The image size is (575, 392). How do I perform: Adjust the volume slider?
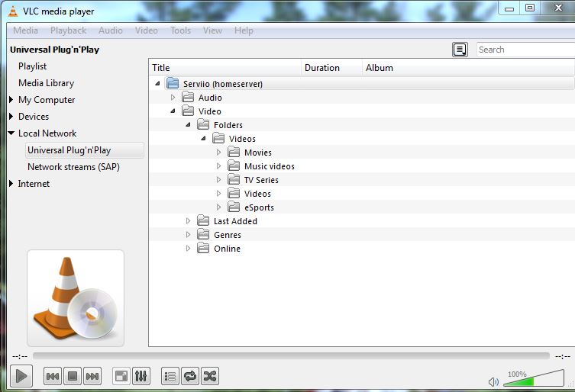click(x=533, y=380)
